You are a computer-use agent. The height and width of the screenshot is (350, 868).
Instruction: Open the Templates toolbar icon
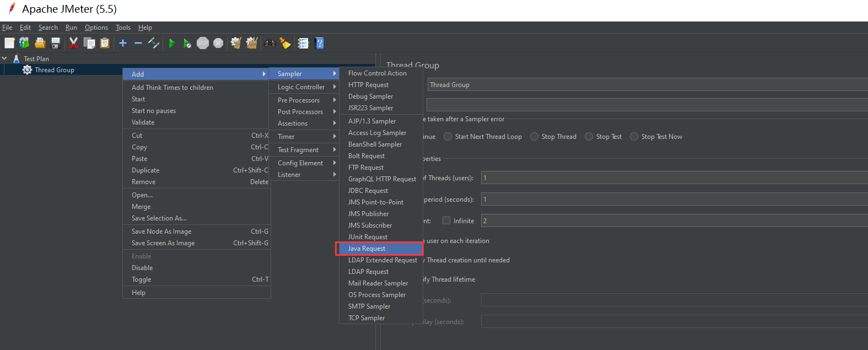[x=24, y=43]
